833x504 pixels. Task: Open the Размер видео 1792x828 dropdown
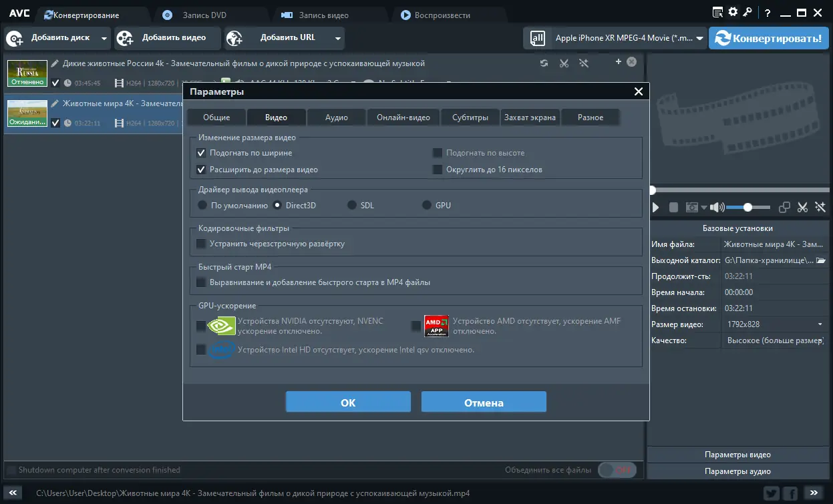pos(822,324)
